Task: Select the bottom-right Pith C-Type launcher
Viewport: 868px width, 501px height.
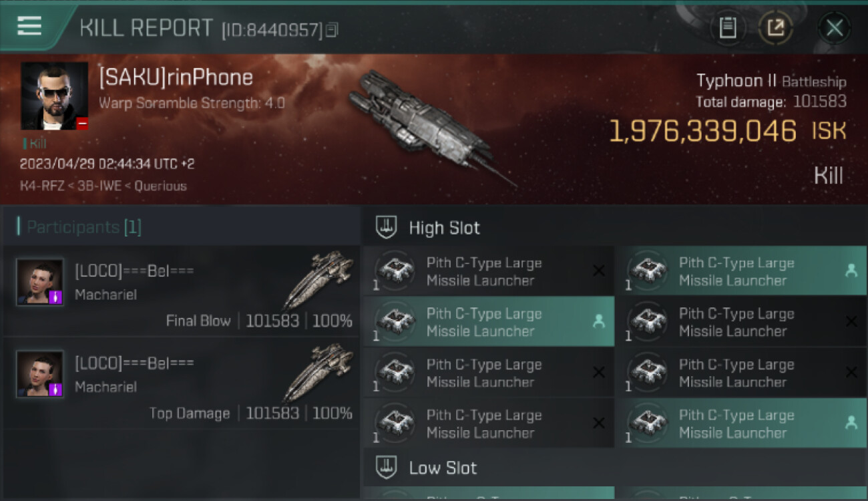Action: [x=740, y=424]
